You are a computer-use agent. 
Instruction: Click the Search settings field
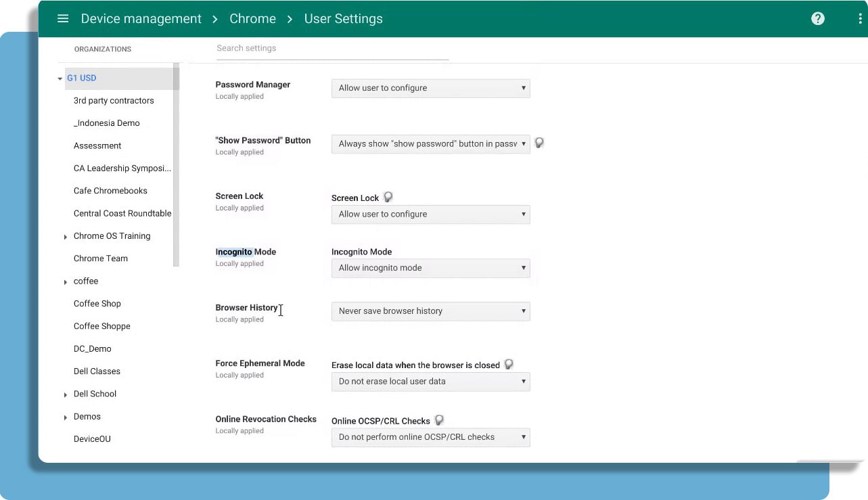point(332,49)
